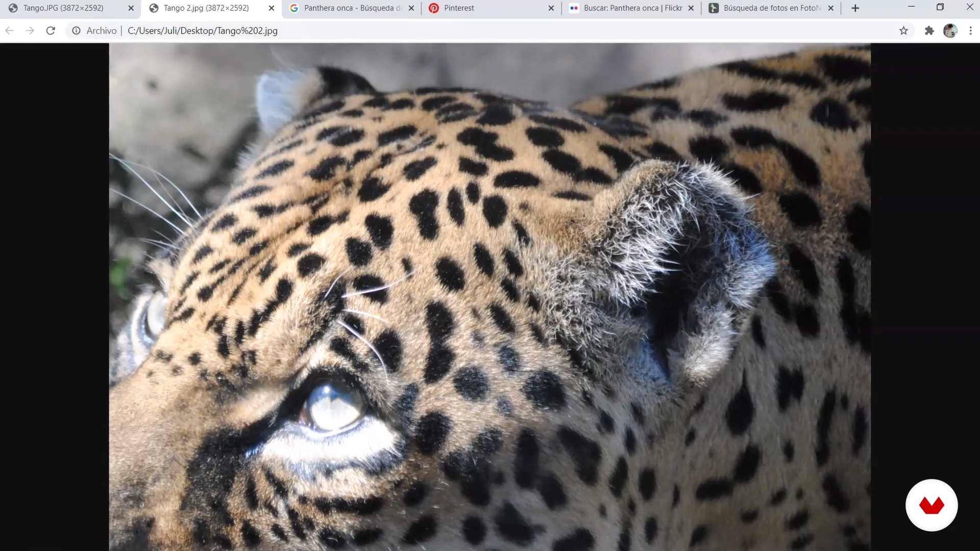980x551 pixels.
Task: Restore down the browser window
Action: pos(940,7)
